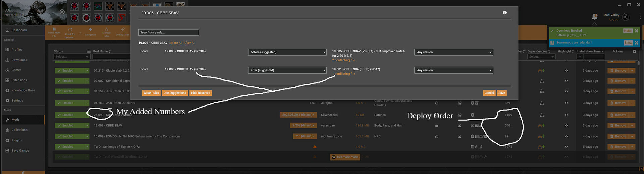Focus the Search for a rule field
Image resolution: width=644 pixels, height=174 pixels.
[168, 32]
